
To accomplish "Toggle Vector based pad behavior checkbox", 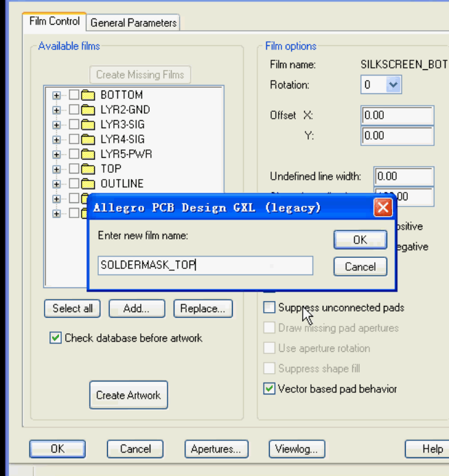I will [x=269, y=389].
